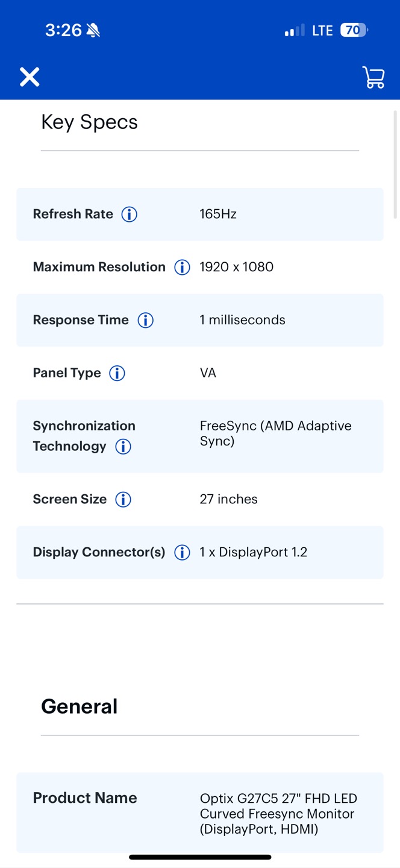Tap the battery indicator in status bar
The image size is (400, 868).
point(354,30)
